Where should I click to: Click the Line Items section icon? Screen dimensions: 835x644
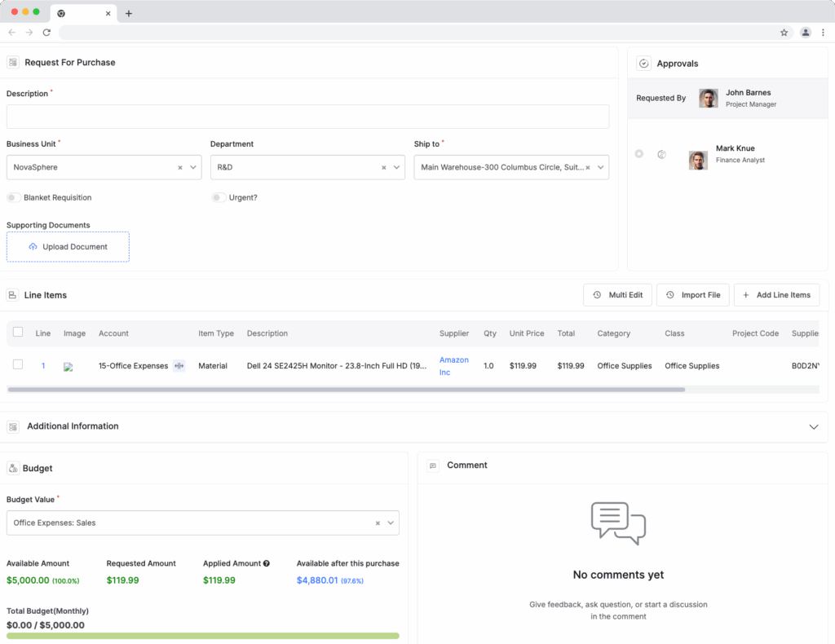12,295
